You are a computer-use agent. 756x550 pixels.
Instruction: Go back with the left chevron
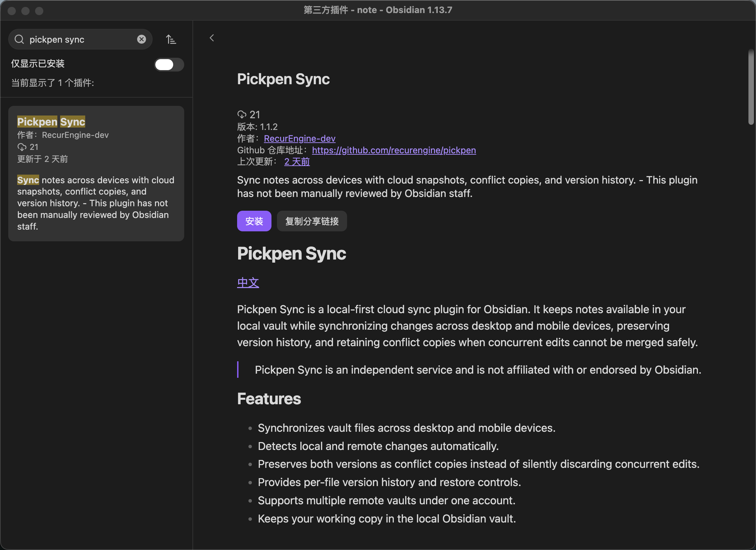click(x=212, y=38)
